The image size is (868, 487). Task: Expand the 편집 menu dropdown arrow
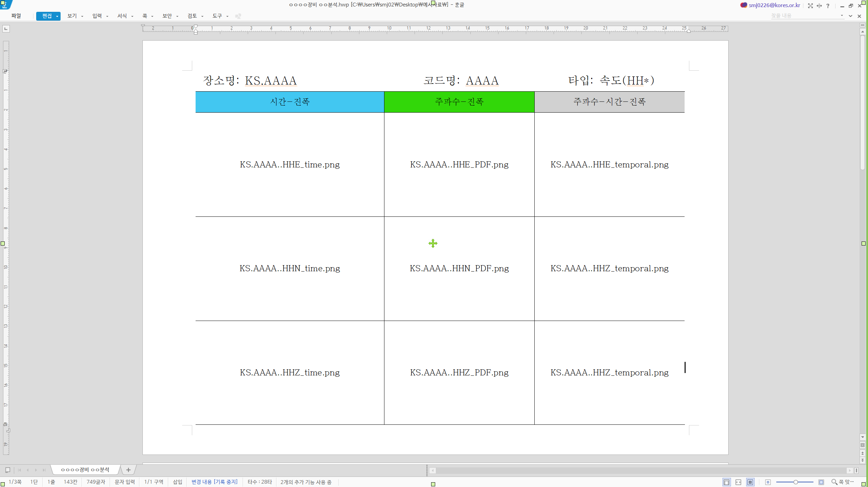pyautogui.click(x=57, y=16)
